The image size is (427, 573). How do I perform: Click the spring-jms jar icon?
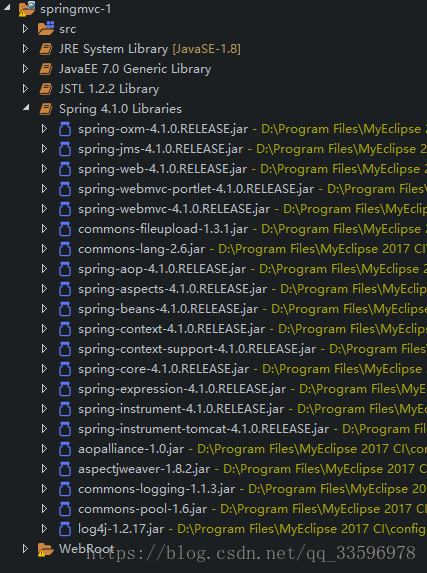(65, 149)
